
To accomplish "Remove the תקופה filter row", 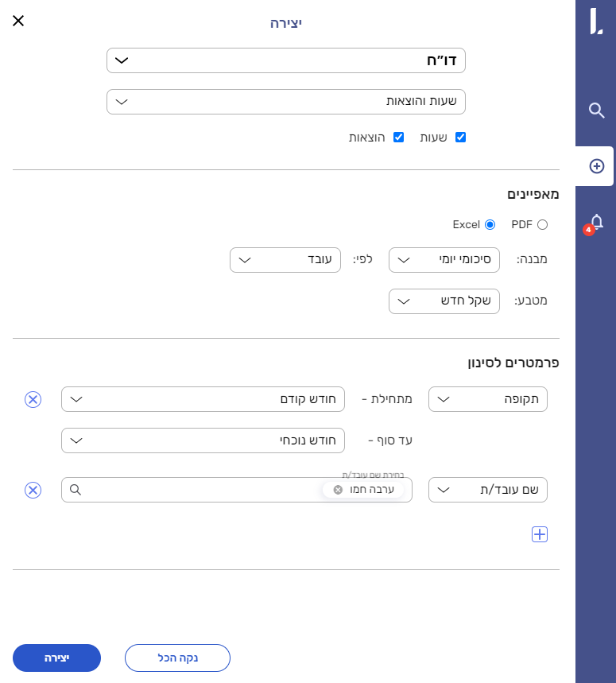I will pos(33,399).
